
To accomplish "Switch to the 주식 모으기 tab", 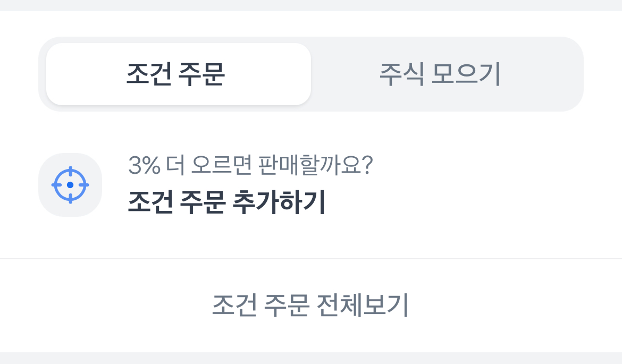I will click(440, 74).
